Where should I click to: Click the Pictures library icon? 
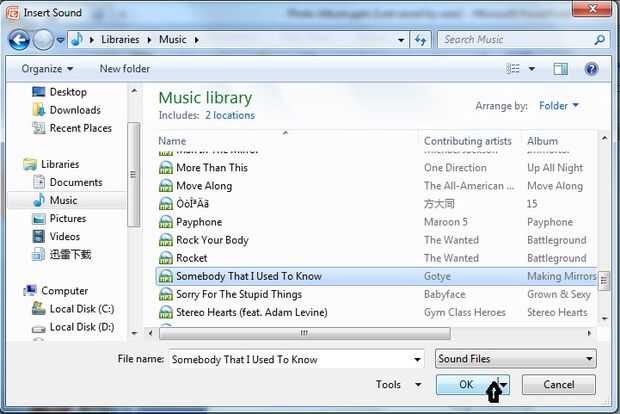coord(38,219)
